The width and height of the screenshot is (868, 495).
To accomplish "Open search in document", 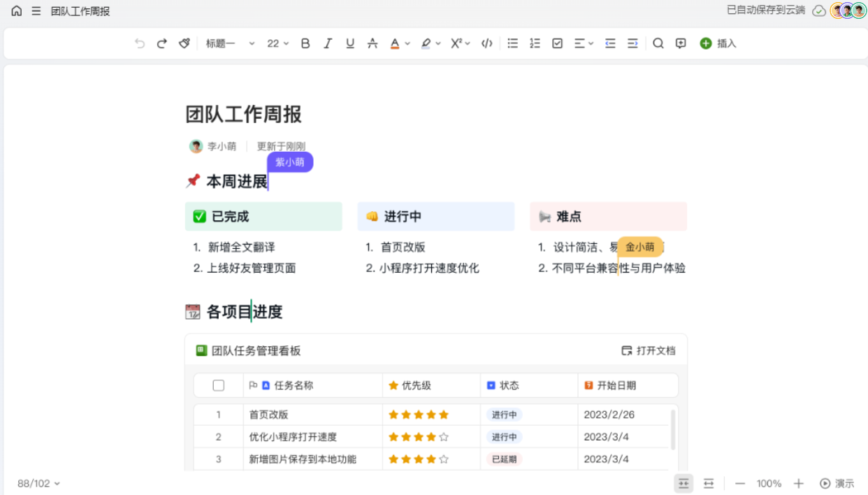I will [x=658, y=43].
